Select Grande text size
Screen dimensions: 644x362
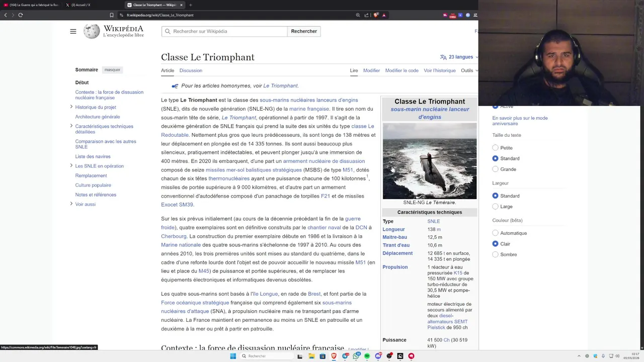(x=495, y=169)
